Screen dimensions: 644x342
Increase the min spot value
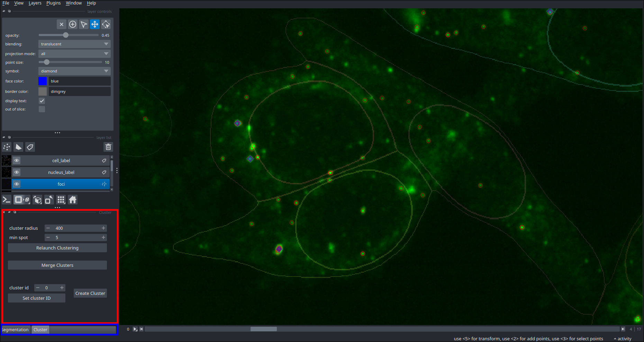103,237
